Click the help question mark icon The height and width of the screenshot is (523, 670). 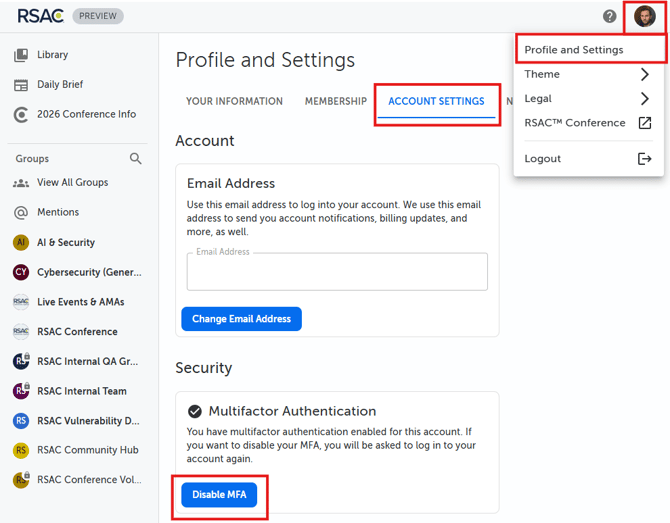pyautogui.click(x=609, y=16)
